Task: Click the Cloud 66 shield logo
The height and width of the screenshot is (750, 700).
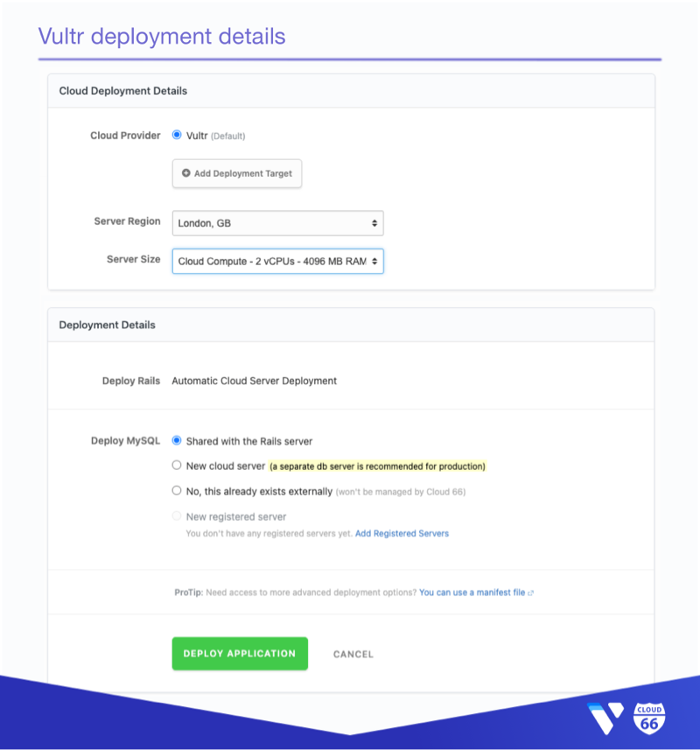Action: click(x=649, y=718)
